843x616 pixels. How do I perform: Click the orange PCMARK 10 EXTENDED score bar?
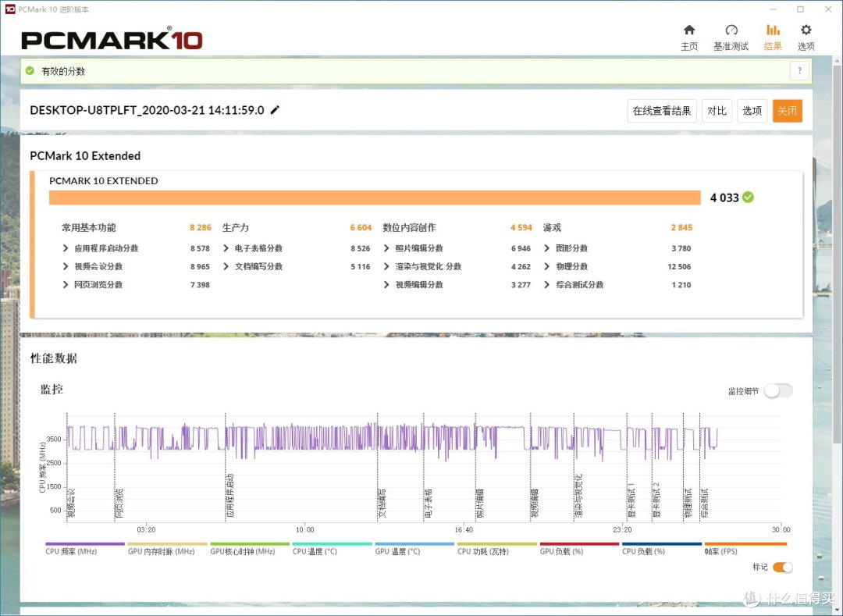click(375, 198)
